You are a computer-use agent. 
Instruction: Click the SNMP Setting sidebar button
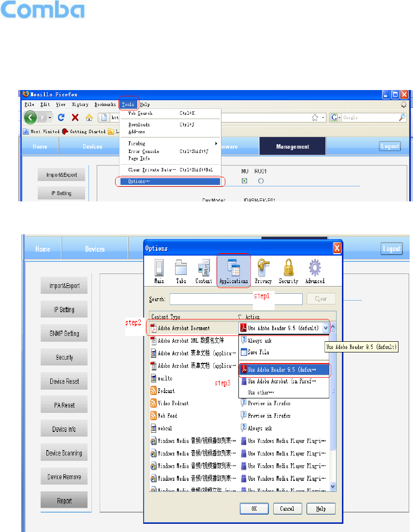pos(64,333)
